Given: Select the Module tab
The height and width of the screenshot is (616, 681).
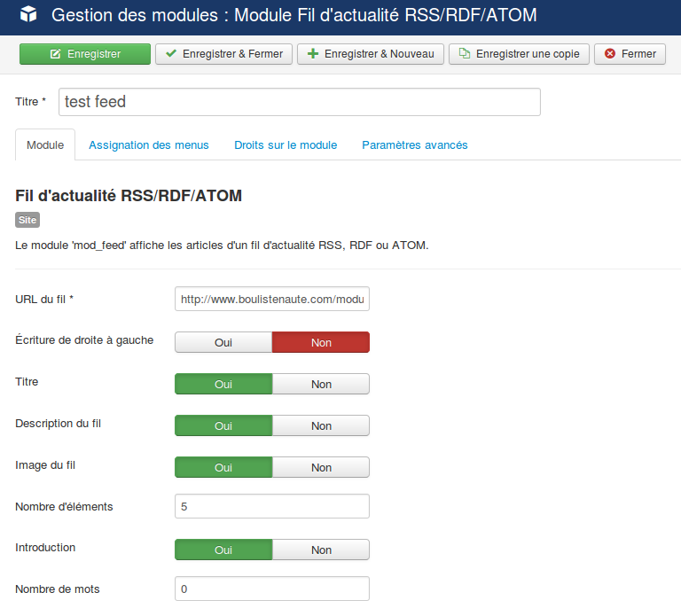Looking at the screenshot, I should [45, 144].
